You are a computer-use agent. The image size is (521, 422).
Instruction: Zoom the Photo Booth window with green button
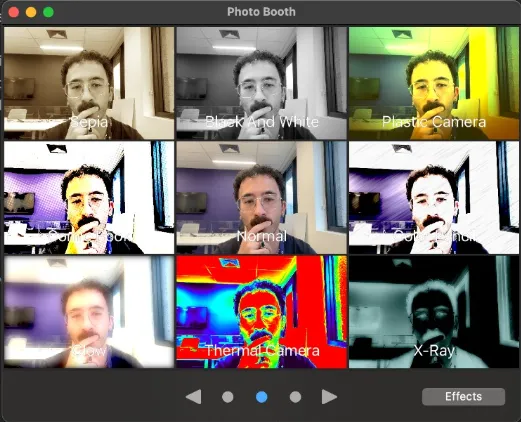[48, 12]
